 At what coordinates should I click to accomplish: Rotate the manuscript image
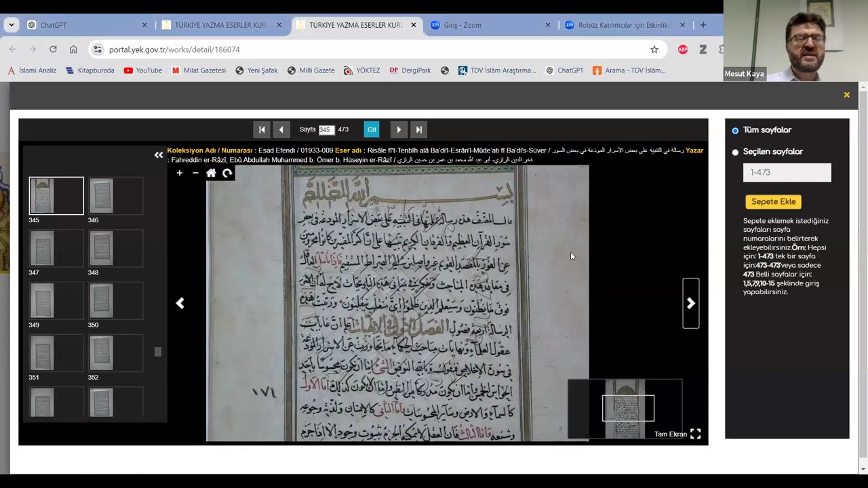point(227,173)
